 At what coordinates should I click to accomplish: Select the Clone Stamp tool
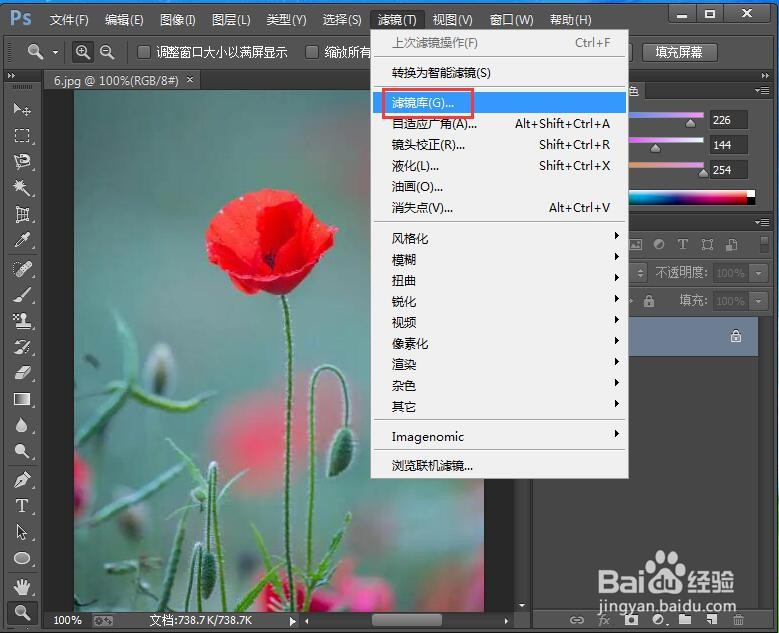pyautogui.click(x=22, y=321)
